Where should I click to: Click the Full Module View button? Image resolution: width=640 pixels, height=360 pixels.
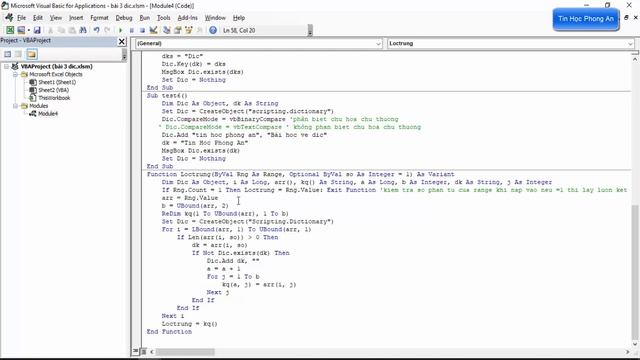143,351
